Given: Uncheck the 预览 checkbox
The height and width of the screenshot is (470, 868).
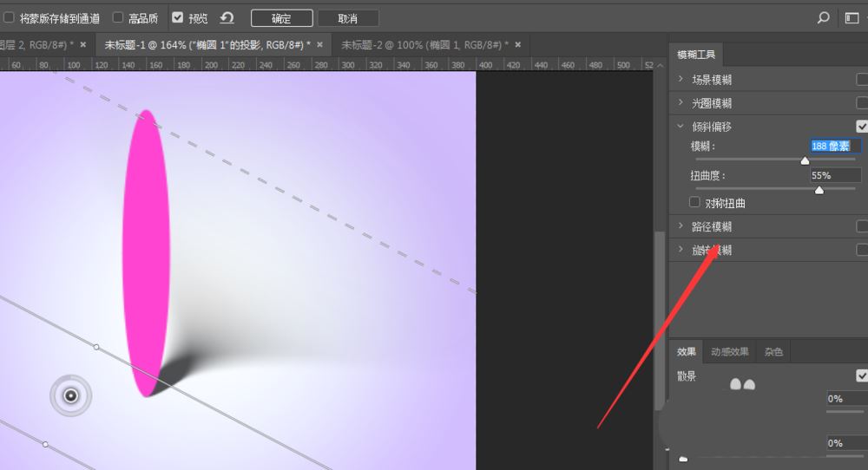Looking at the screenshot, I should coord(177,17).
